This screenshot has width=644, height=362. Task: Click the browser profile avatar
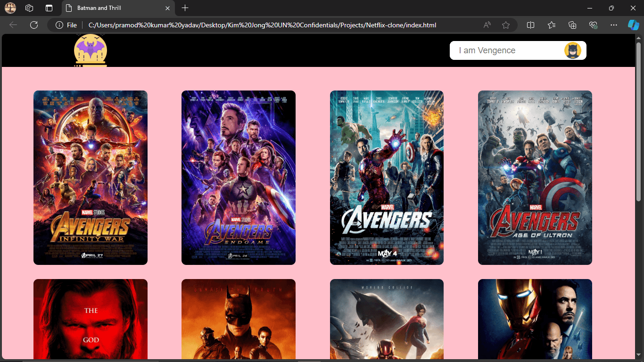(10, 8)
